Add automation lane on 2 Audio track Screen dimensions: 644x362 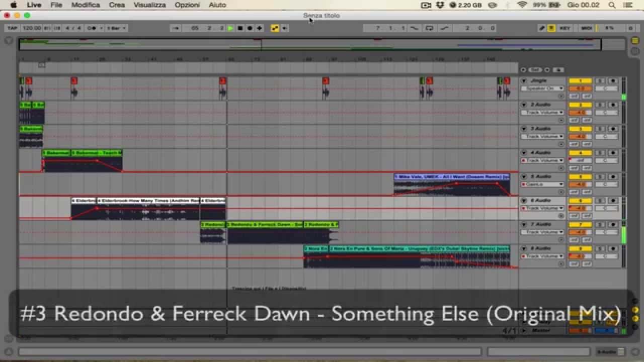(x=561, y=120)
